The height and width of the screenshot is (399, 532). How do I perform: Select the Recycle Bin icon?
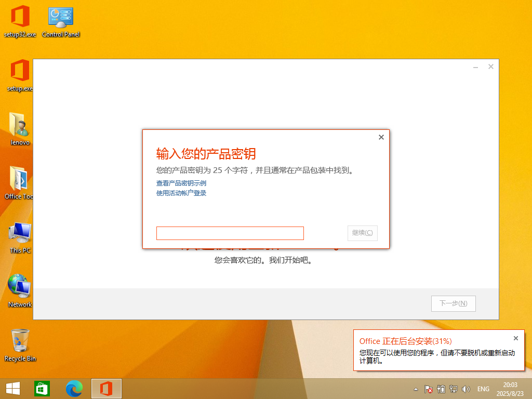[x=20, y=341]
